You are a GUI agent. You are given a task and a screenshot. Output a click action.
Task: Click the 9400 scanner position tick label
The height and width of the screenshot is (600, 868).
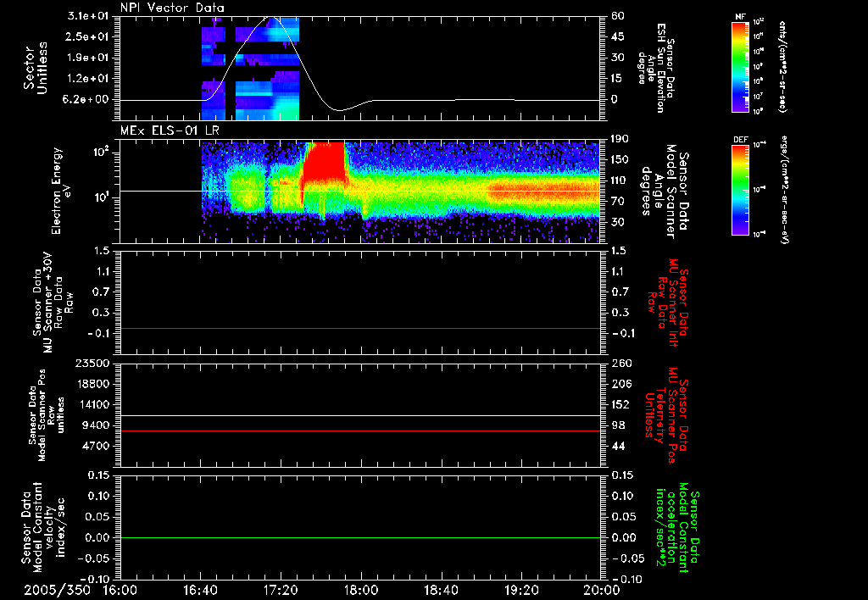point(96,425)
